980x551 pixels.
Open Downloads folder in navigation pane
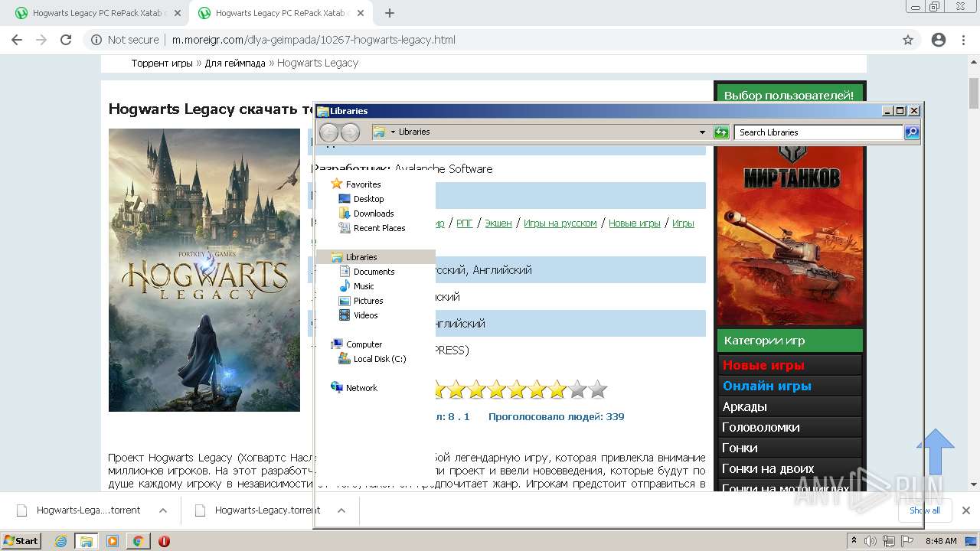coord(373,214)
